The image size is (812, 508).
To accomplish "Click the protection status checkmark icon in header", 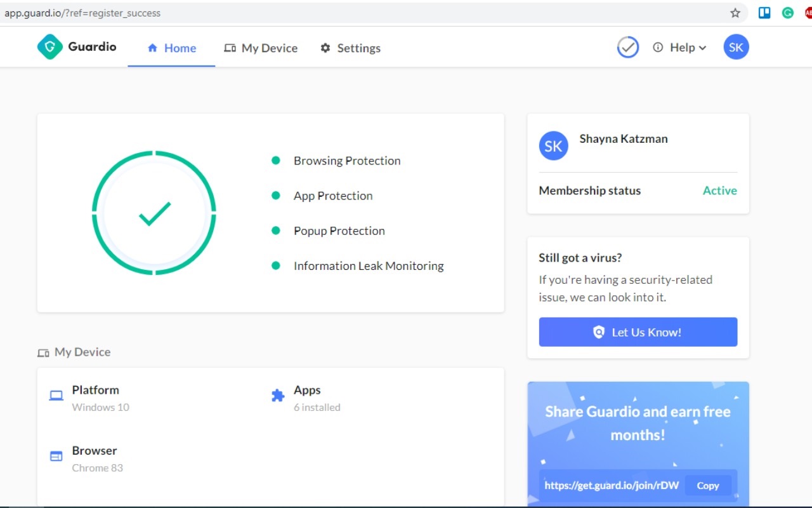I will coord(628,47).
